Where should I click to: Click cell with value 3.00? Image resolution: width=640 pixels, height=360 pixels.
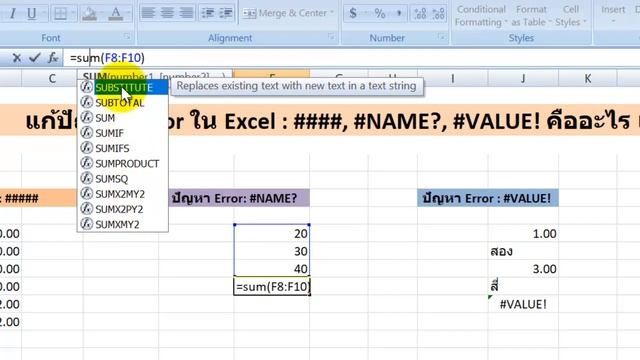pos(523,269)
